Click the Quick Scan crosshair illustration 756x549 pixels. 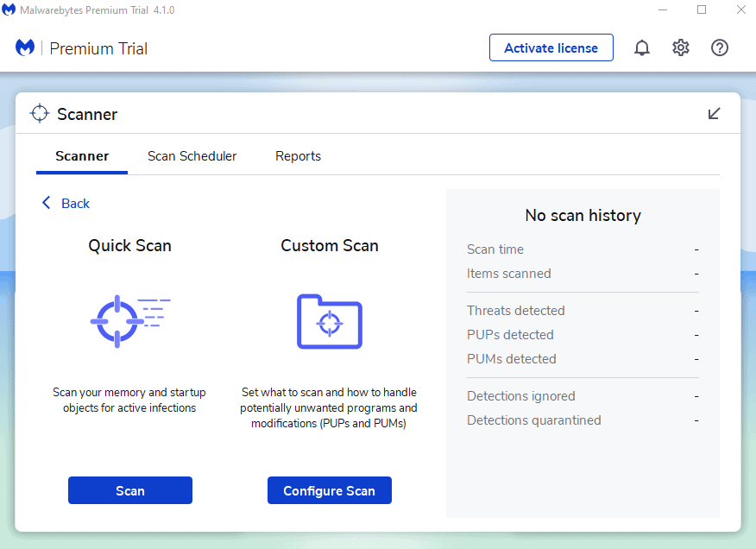130,321
